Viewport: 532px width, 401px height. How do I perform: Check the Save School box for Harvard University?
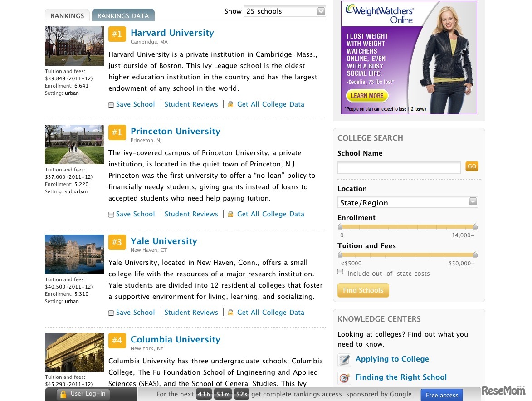pos(111,104)
